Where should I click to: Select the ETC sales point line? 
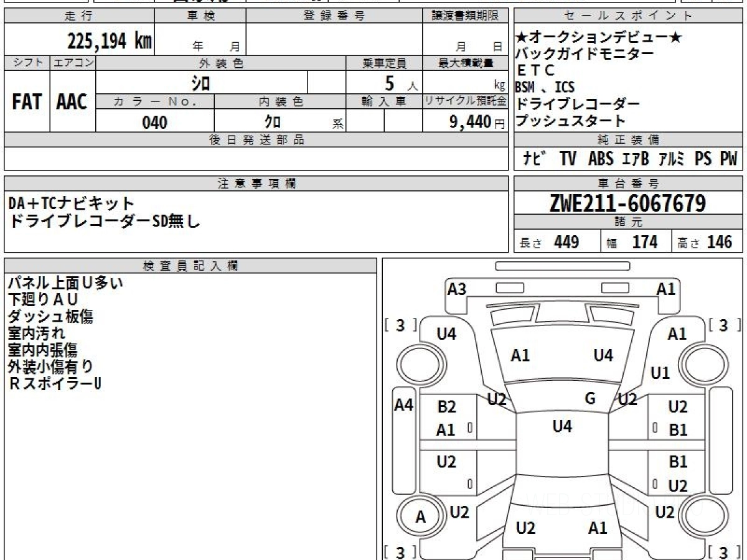(535, 71)
